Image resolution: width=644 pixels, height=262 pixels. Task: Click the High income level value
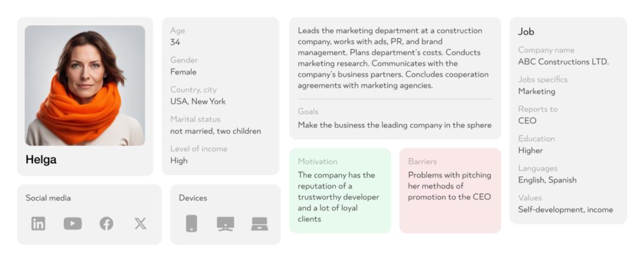pyautogui.click(x=179, y=161)
